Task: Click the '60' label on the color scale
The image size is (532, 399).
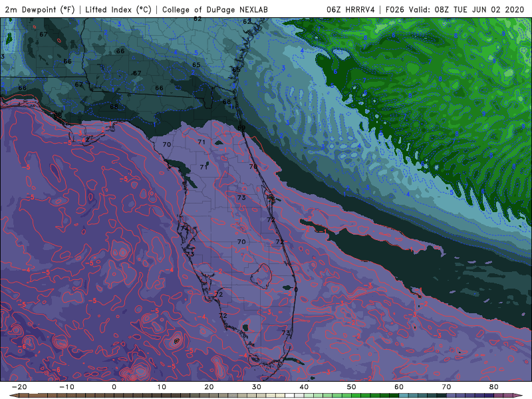Action: [x=399, y=387]
